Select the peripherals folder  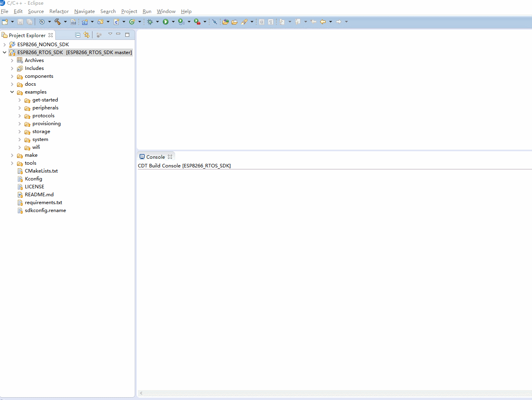coord(45,108)
